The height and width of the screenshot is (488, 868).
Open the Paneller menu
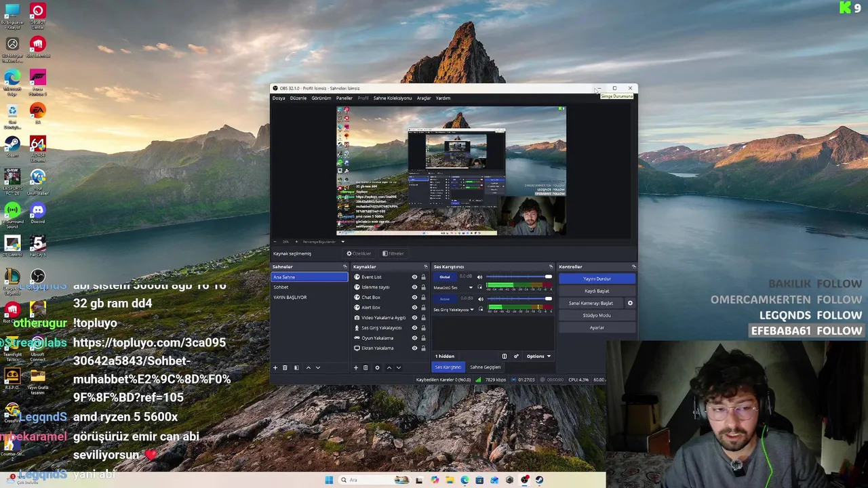344,98
